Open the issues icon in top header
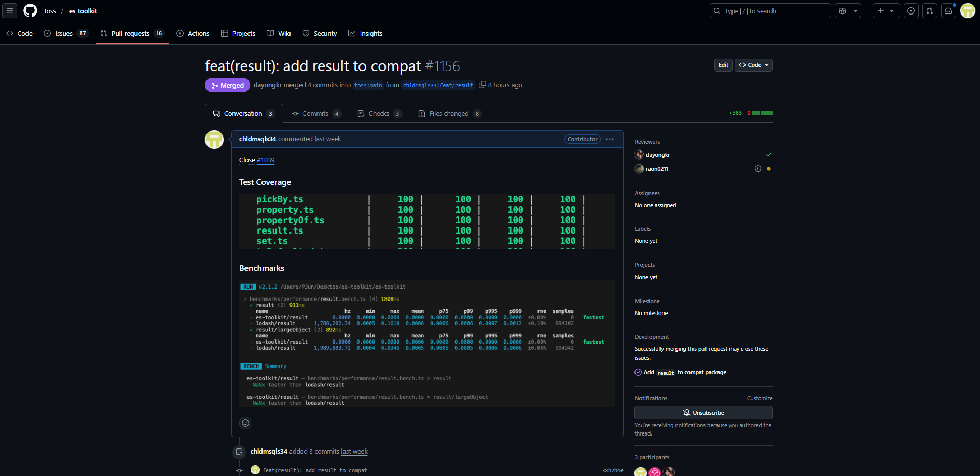 pyautogui.click(x=911, y=11)
